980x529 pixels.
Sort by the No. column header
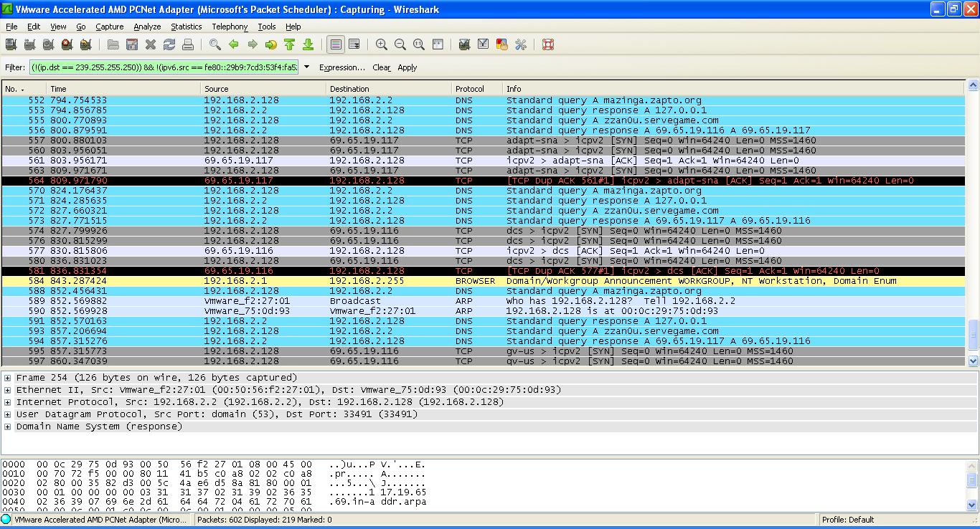(23, 89)
